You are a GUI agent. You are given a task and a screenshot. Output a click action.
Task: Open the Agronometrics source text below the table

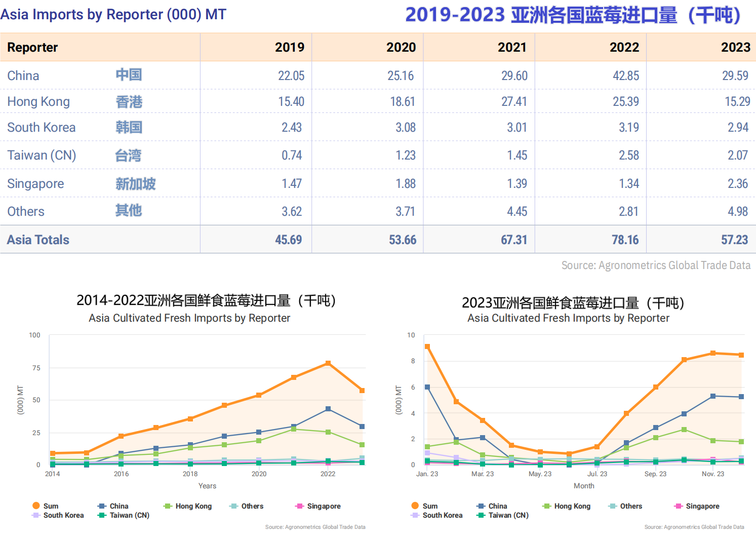pos(656,265)
